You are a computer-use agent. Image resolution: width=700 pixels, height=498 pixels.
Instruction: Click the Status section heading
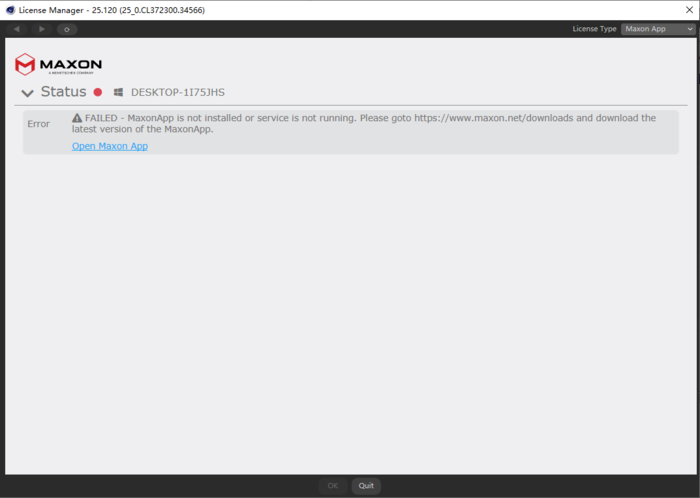pos(64,92)
